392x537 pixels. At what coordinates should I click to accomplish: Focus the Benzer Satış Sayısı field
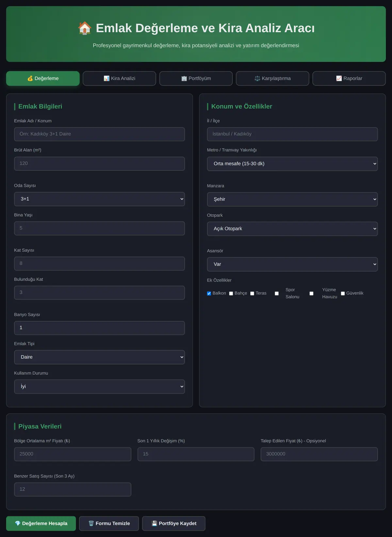[73, 490]
